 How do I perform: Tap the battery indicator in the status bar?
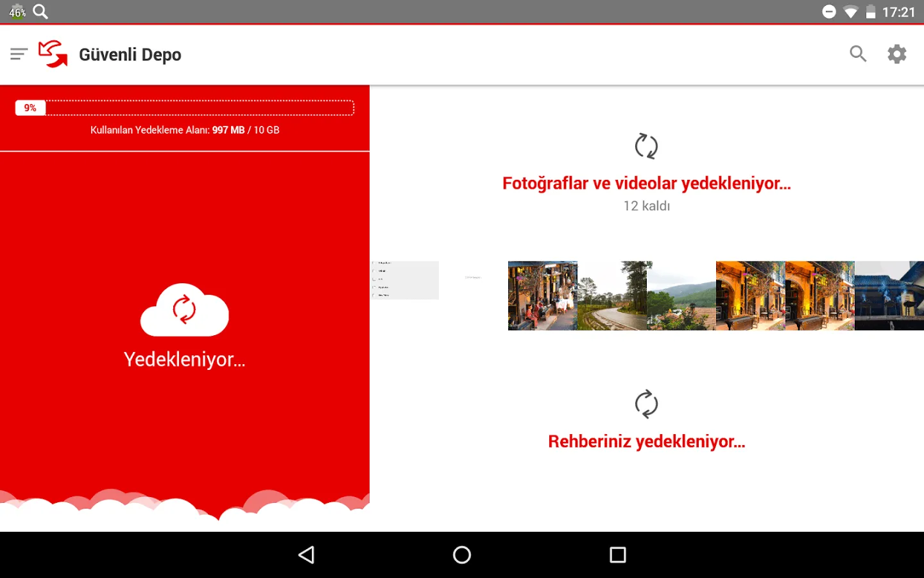click(x=870, y=11)
